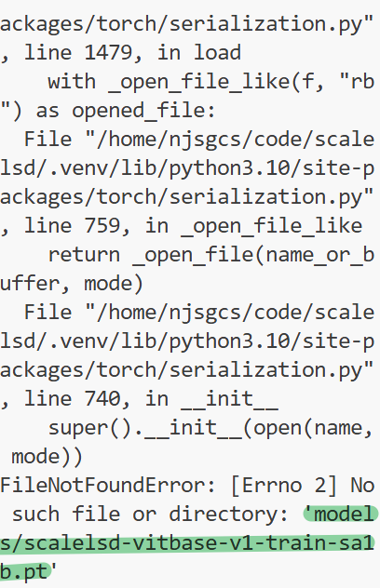Viewport: 380px width, 588px height.
Task: Click serialization.py path directly above line 740
Action: click(187, 370)
